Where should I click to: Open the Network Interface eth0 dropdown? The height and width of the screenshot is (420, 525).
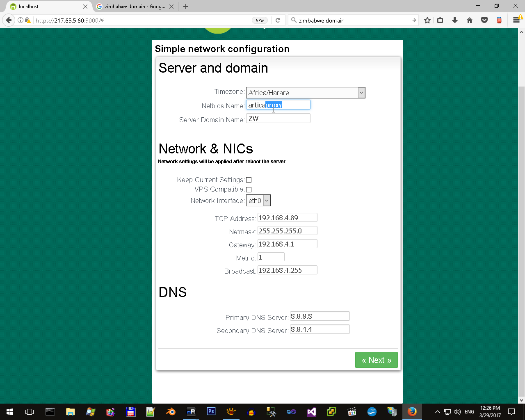pos(258,201)
